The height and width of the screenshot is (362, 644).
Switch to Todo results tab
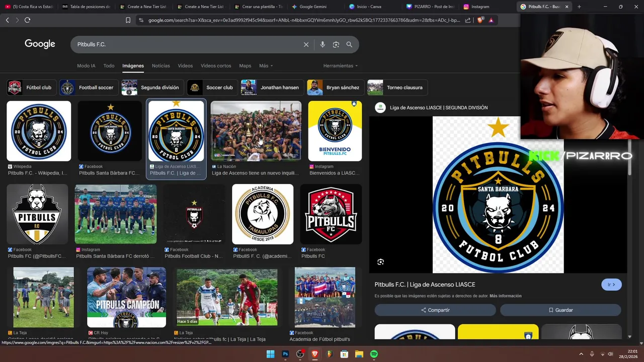[x=109, y=66]
